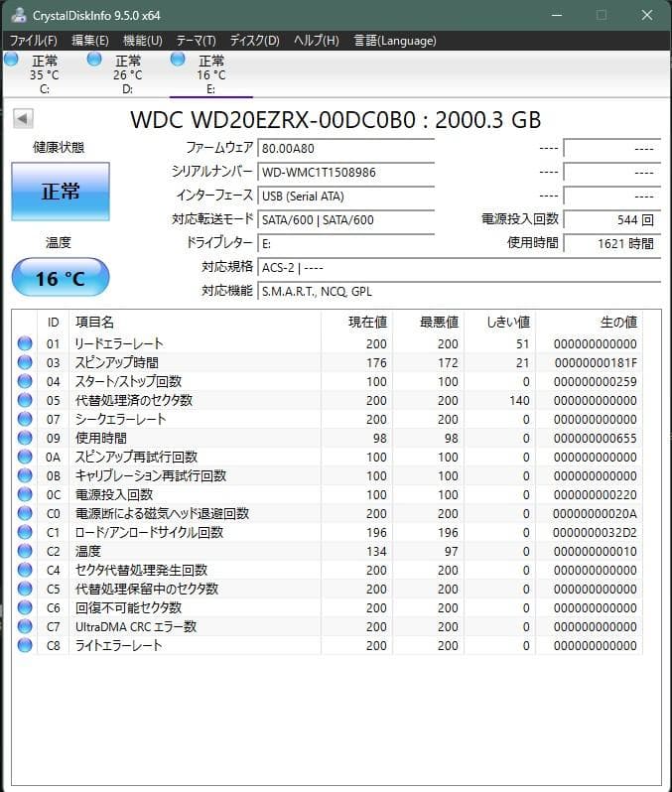The width and height of the screenshot is (672, 792).
Task: Click threshold value 140
Action: click(x=519, y=401)
